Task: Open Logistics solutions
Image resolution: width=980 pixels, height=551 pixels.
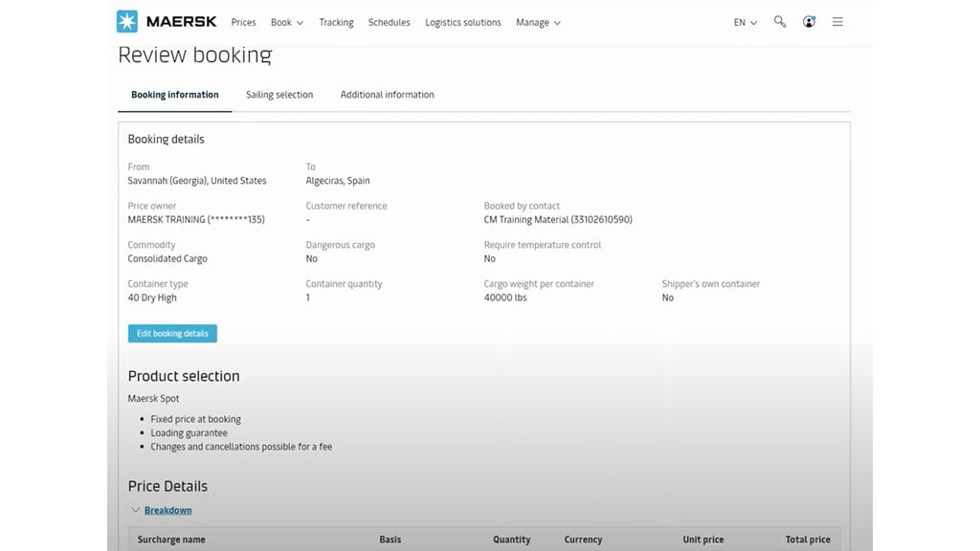Action: [x=463, y=22]
